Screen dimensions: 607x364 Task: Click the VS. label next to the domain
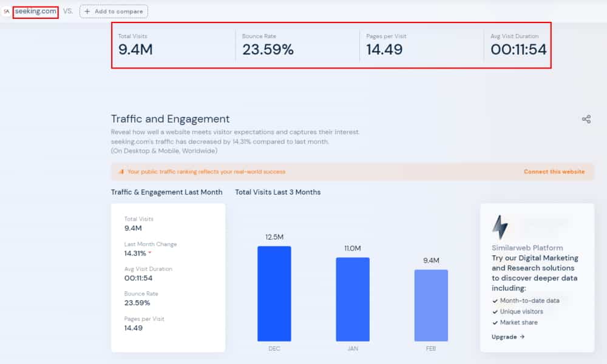[68, 11]
